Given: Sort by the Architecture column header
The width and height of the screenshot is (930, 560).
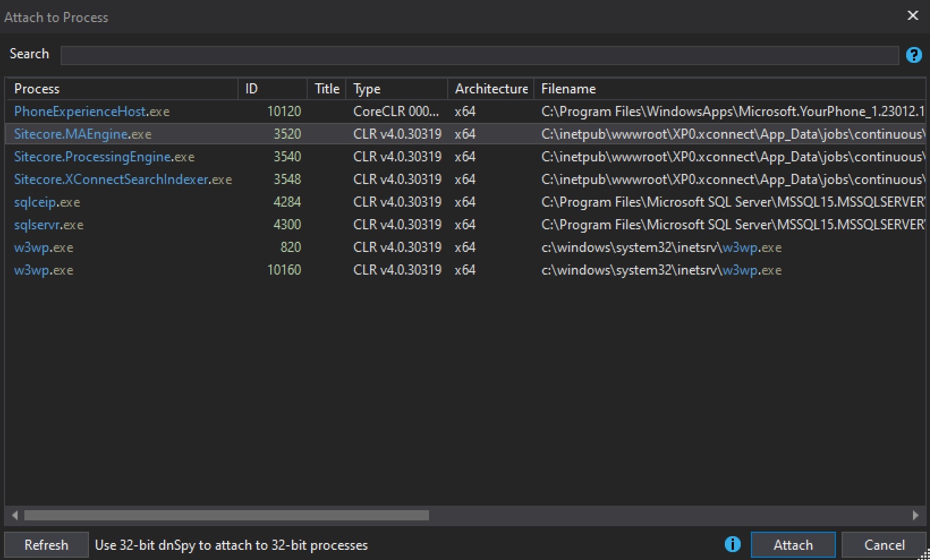Looking at the screenshot, I should point(491,88).
